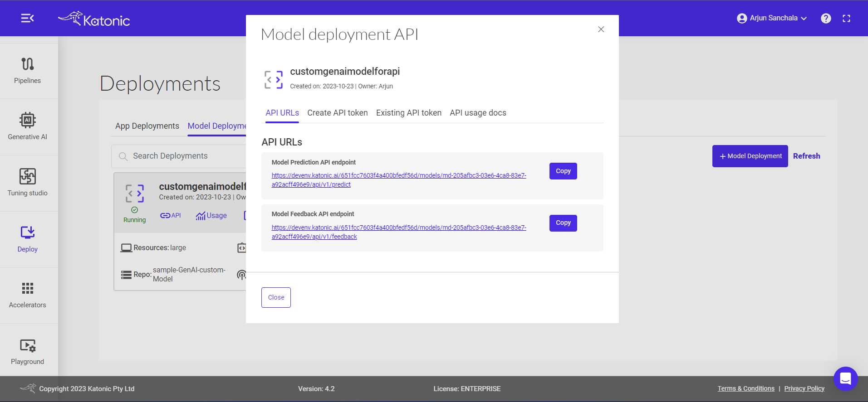Open the Privacy Policy link
The height and width of the screenshot is (402, 868).
pyautogui.click(x=804, y=388)
